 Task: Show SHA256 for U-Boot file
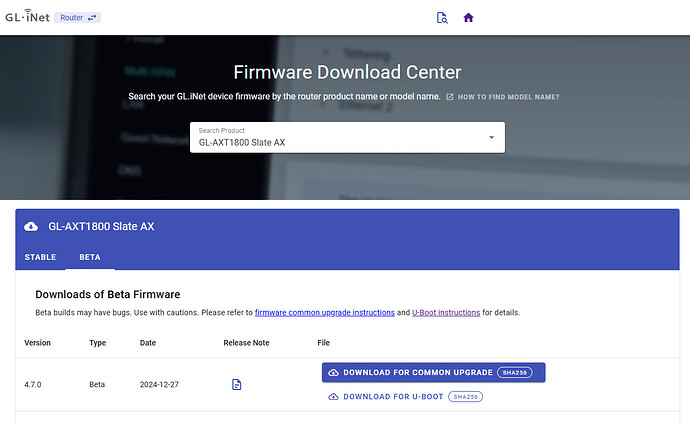[465, 397]
